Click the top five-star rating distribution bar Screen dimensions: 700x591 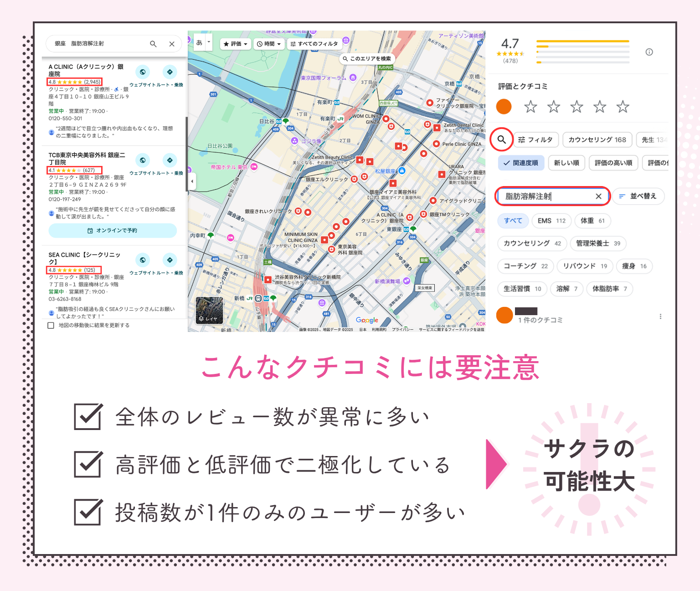tap(583, 41)
